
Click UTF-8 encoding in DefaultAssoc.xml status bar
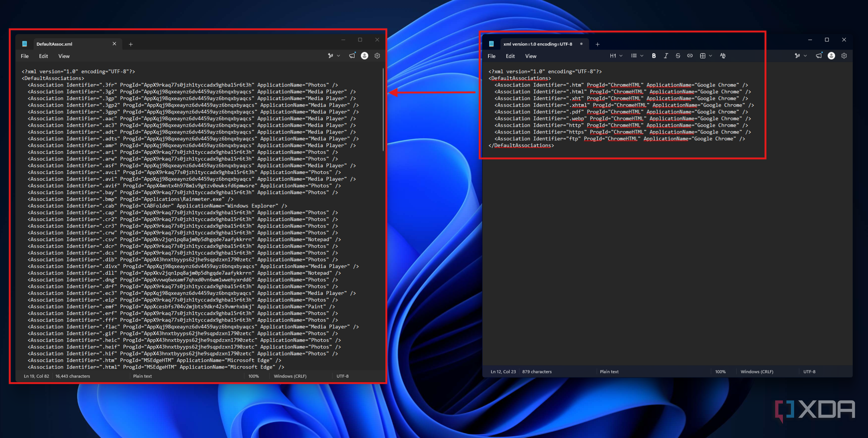343,376
